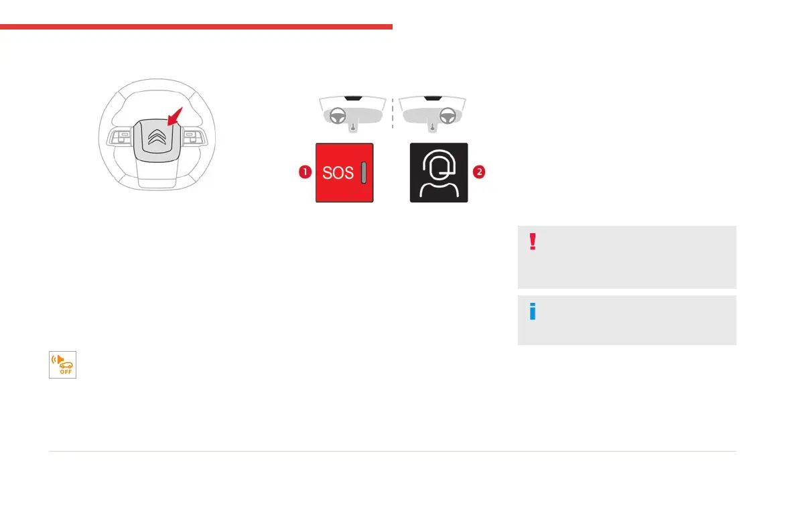
Task: Click the grey information note box
Action: (627, 320)
